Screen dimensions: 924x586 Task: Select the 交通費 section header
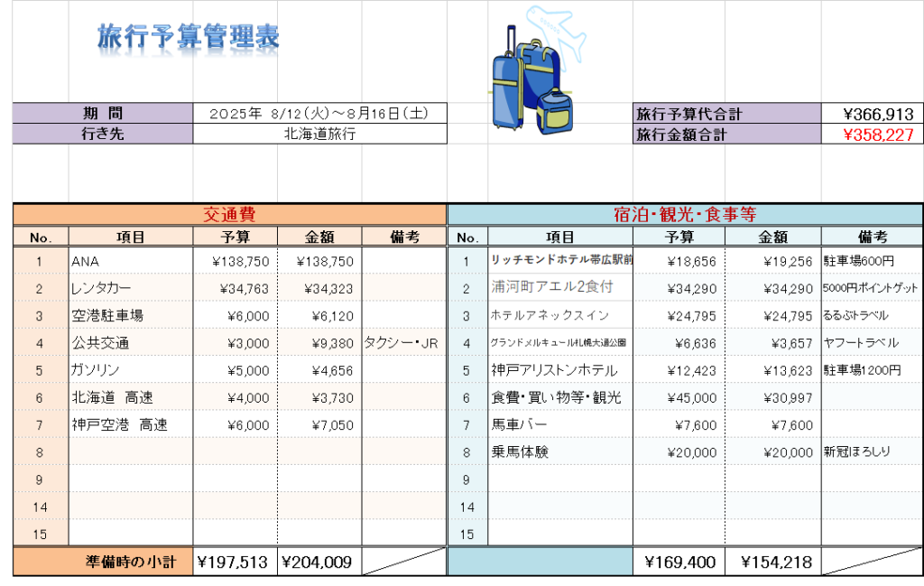click(230, 215)
